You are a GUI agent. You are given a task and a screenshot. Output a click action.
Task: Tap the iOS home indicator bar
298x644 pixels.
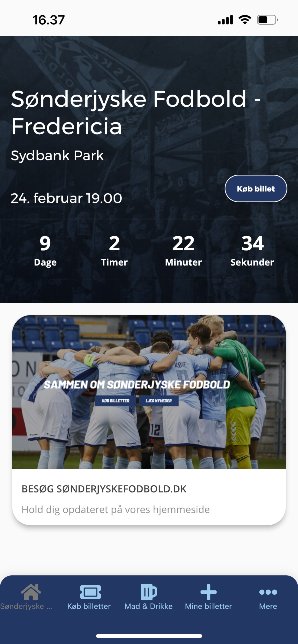click(x=149, y=636)
